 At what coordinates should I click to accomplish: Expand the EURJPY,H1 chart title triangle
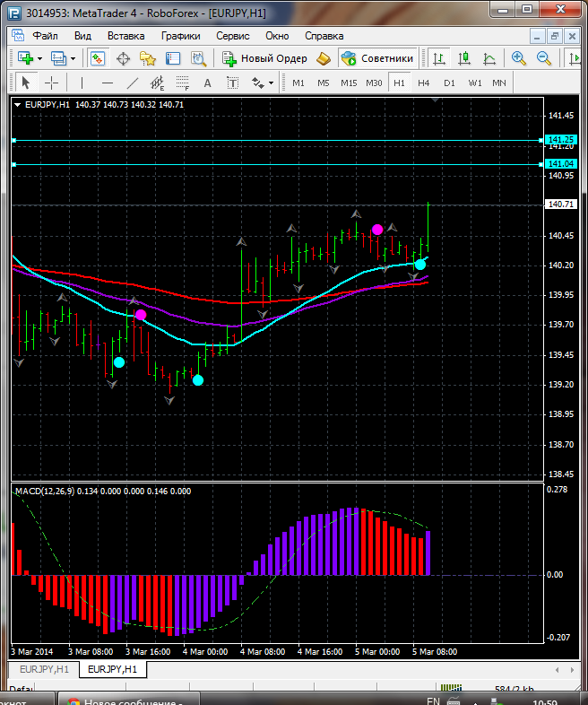click(18, 105)
